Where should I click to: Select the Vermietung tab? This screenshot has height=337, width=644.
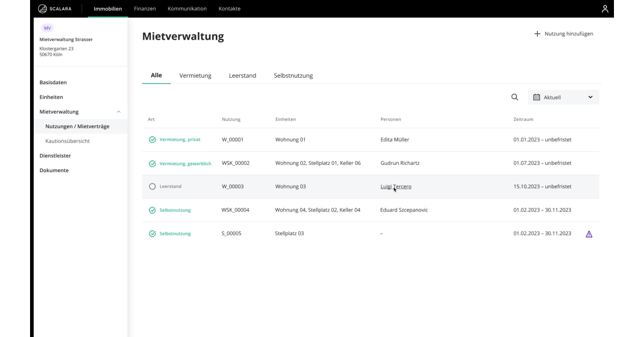pos(195,76)
